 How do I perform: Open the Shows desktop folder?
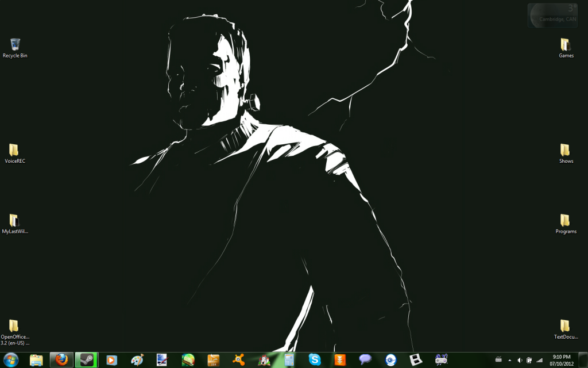566,151
